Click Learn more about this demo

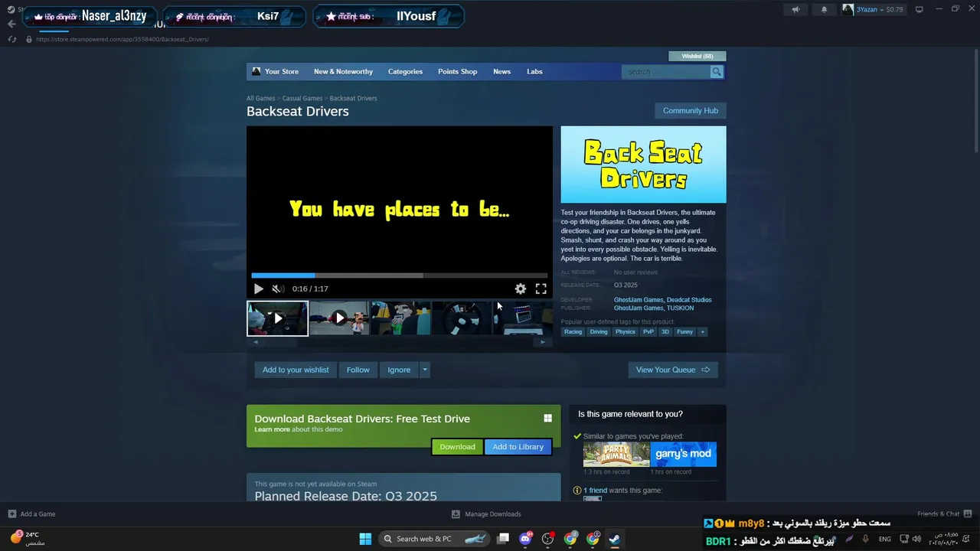click(272, 429)
